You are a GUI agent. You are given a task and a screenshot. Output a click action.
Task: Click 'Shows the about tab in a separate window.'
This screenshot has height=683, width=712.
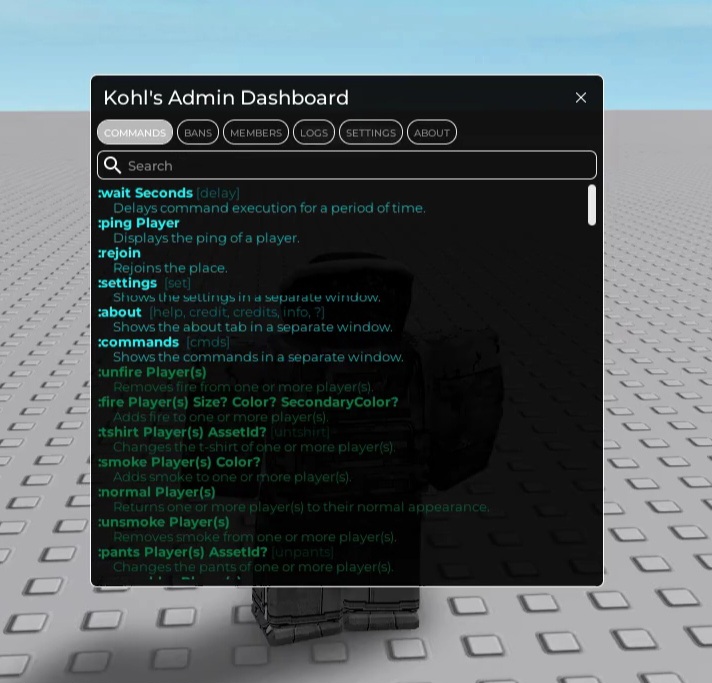click(253, 327)
